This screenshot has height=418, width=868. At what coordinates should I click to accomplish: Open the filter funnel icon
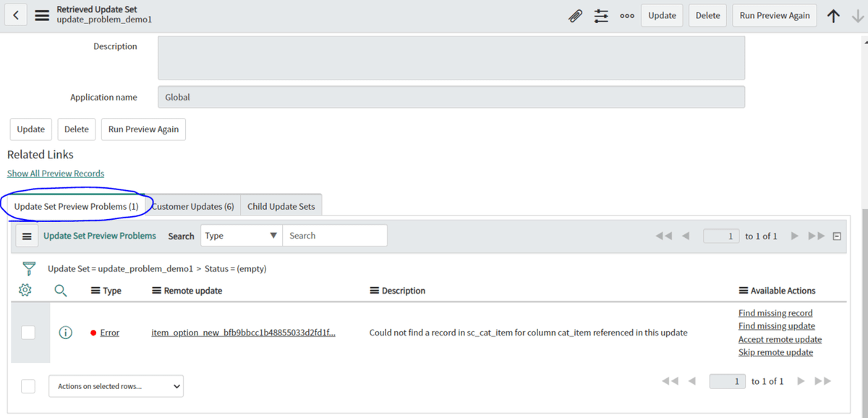tap(29, 268)
